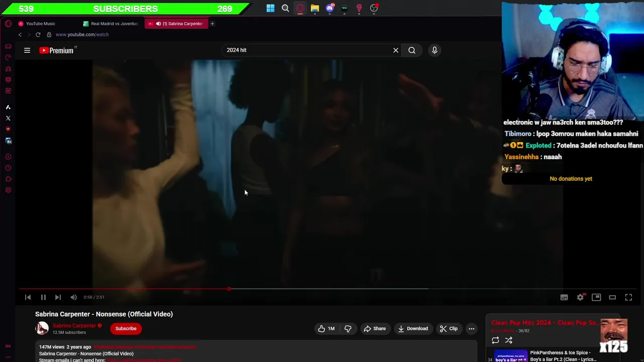The image size is (644, 362).
Task: Toggle playlist shuffle
Action: point(509,340)
